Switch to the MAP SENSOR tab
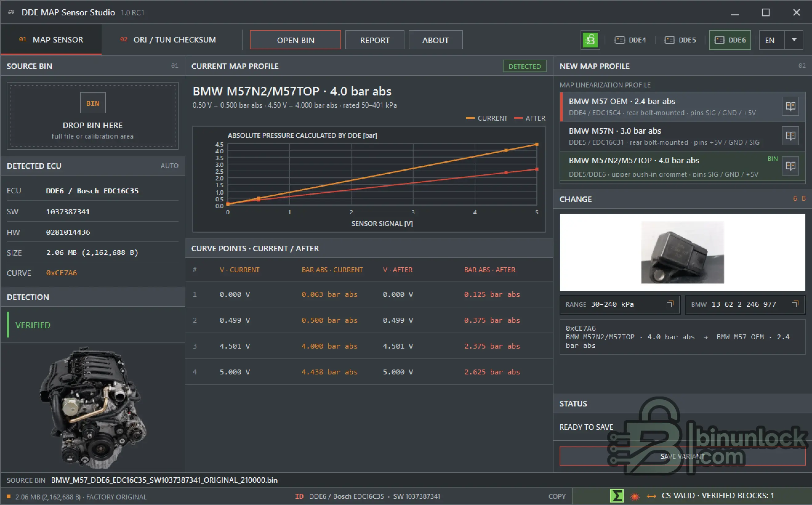 (51, 40)
